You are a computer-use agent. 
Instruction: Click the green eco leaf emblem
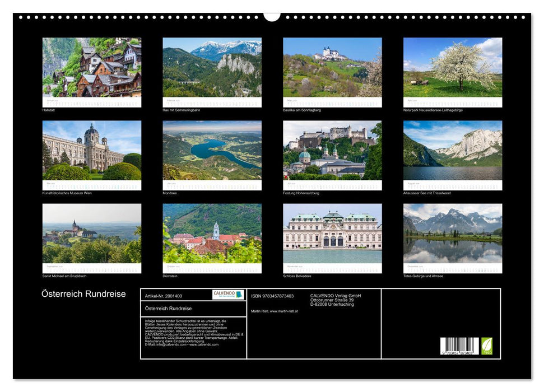(487, 347)
